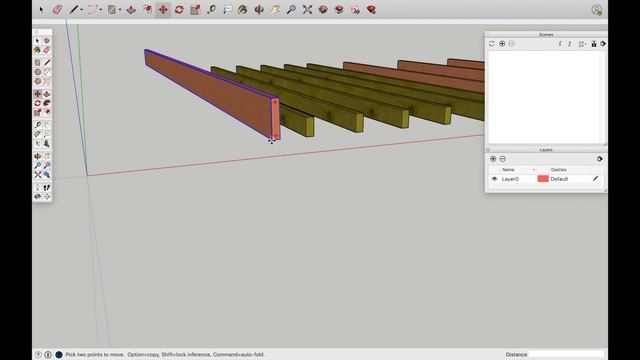
Task: Select the Follow Me tool in left palette
Action: tap(47, 103)
